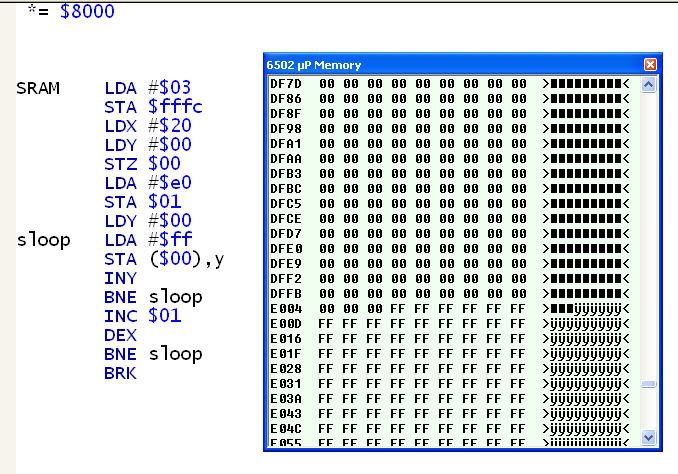Place cursor on the *= $8000 origin line
678x474 pixels.
click(71, 12)
